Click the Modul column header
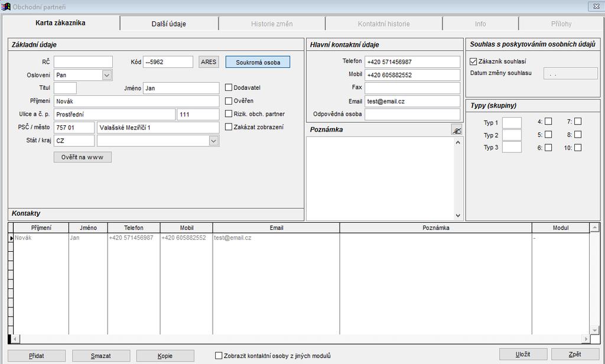Viewport: 605px width, 364px height. [561, 227]
